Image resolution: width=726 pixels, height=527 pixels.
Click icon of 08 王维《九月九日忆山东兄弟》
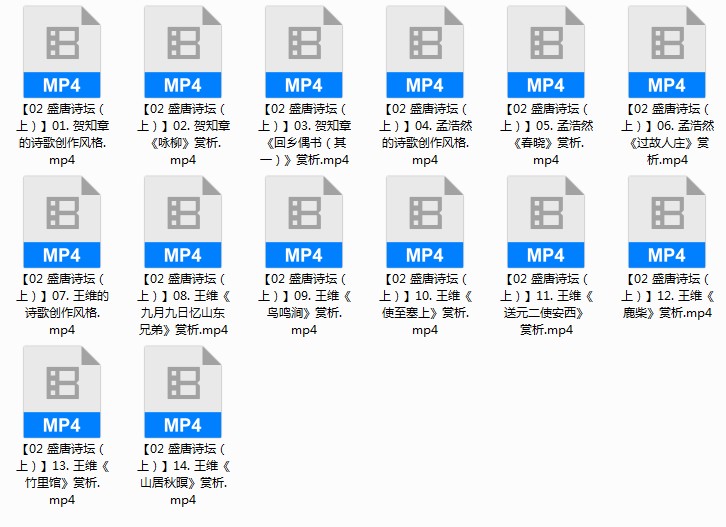183,222
